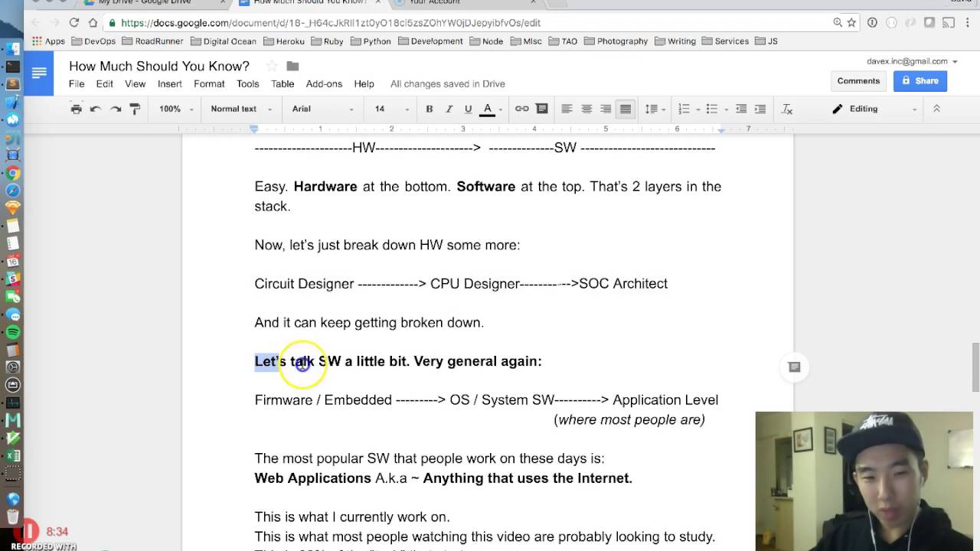Open the Help menu

[364, 83]
